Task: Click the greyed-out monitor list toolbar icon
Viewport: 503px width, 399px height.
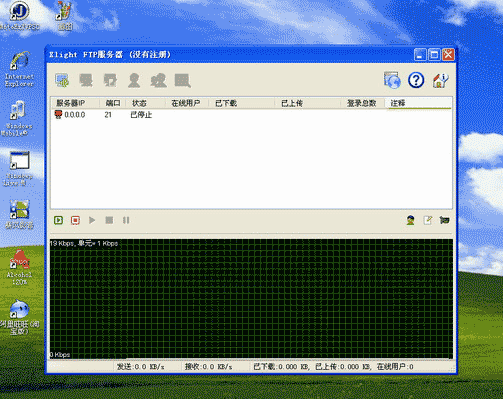Action: point(183,80)
